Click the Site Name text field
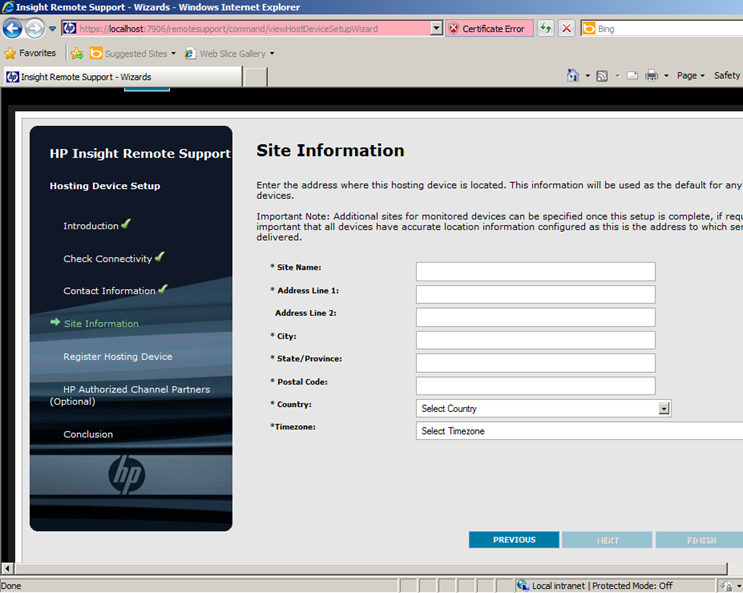The width and height of the screenshot is (743, 593). point(535,272)
